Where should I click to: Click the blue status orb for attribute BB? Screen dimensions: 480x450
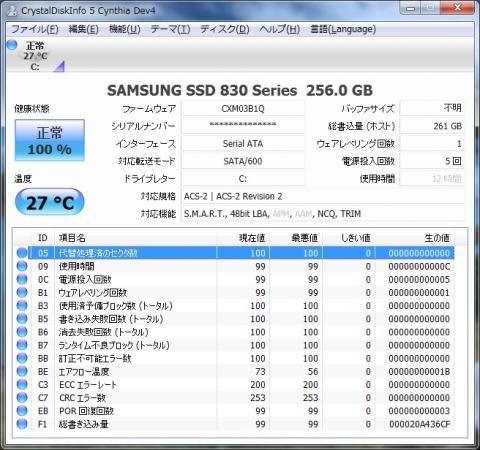click(x=22, y=358)
